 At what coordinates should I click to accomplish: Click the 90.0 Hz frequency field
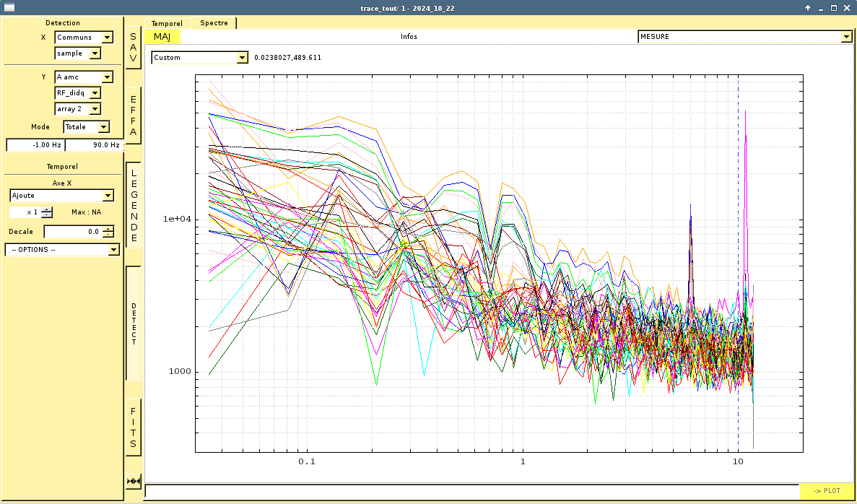coord(94,145)
